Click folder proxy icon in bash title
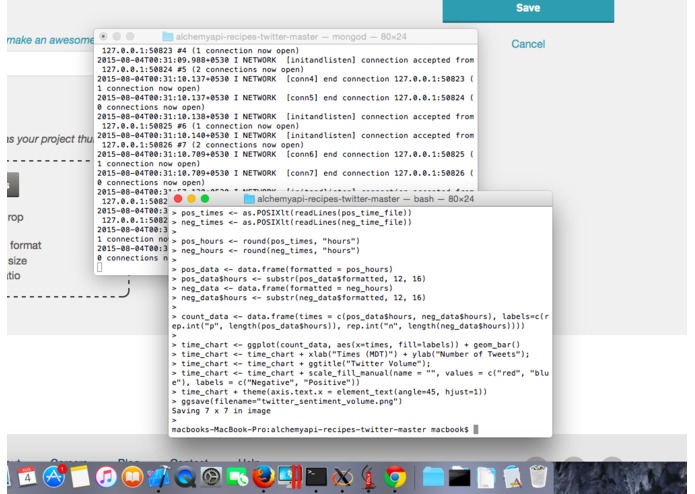695x494 pixels. (249, 198)
